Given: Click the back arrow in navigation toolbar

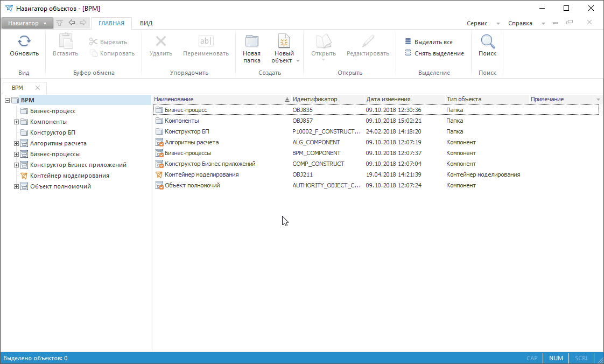Looking at the screenshot, I should tap(71, 23).
